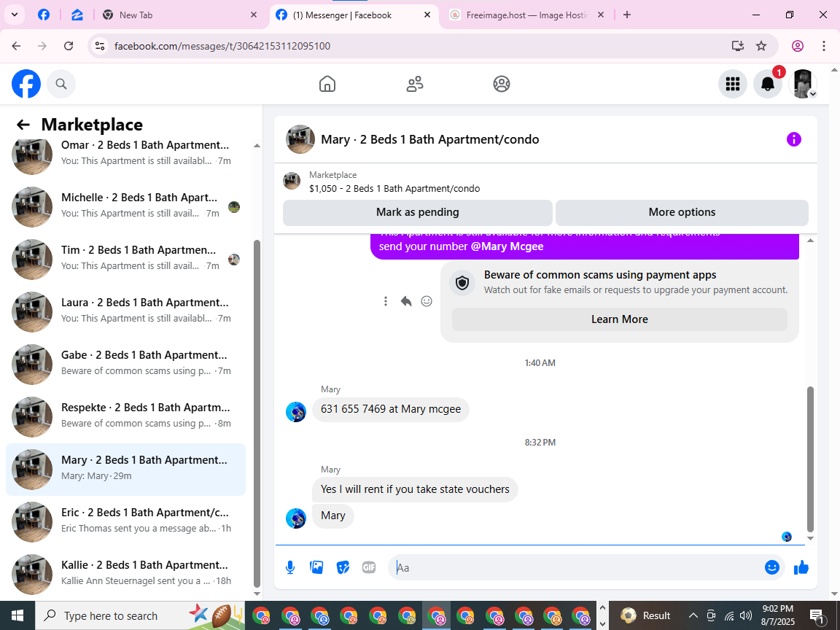Send a thumbs-up like
Image resolution: width=840 pixels, height=630 pixels.
[x=801, y=567]
